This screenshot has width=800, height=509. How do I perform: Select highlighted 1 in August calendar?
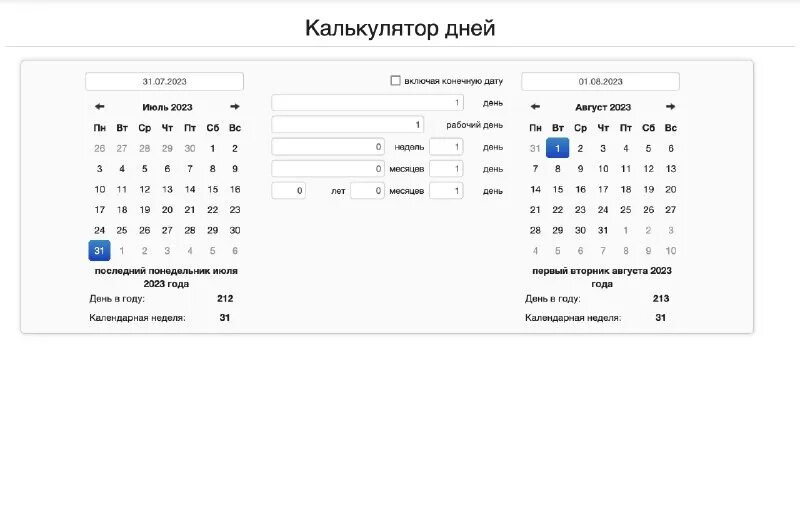pos(558,148)
